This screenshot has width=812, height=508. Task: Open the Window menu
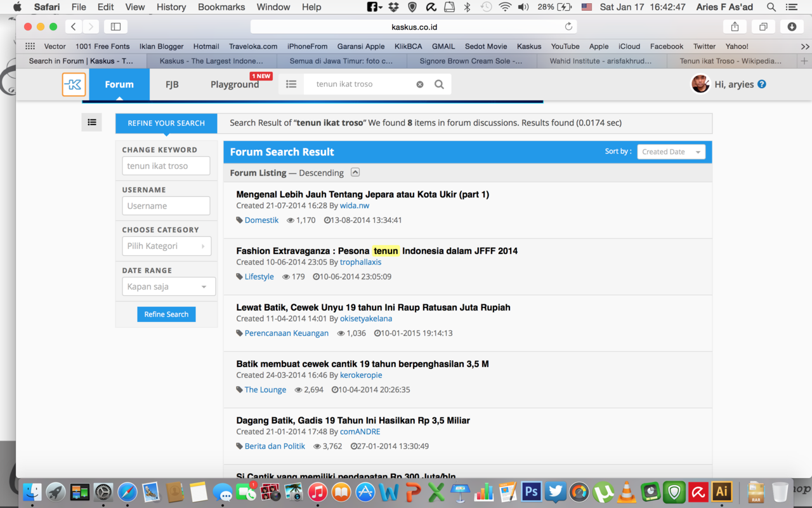(273, 7)
